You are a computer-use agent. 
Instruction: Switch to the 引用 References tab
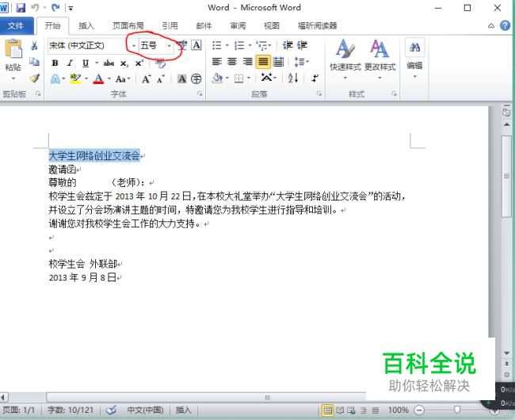point(170,25)
